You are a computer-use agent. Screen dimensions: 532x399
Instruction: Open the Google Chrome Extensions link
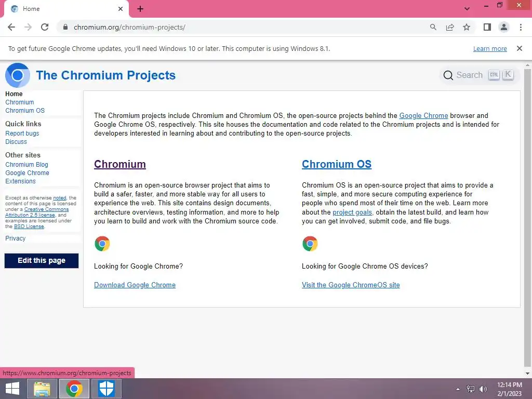click(x=27, y=177)
